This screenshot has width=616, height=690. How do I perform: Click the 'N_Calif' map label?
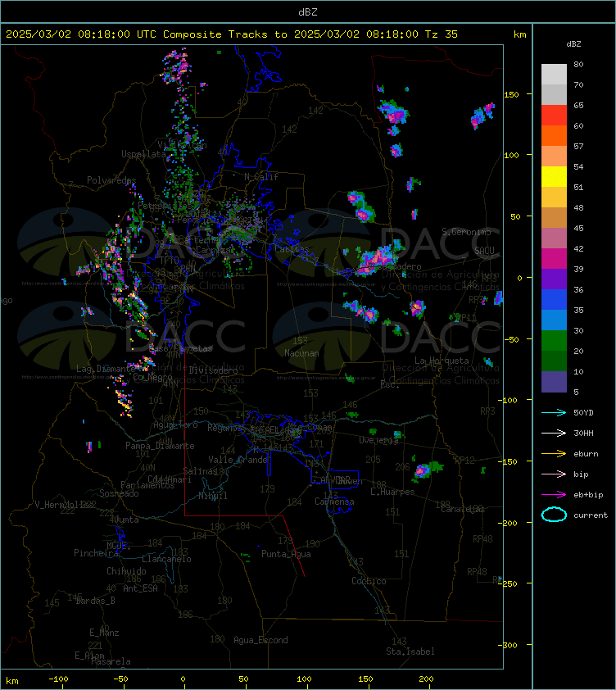click(262, 177)
